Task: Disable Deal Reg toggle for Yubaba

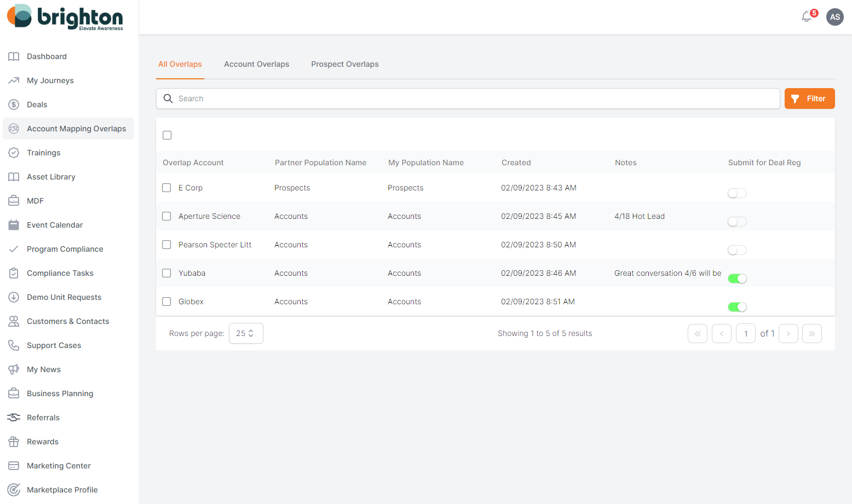Action: coord(737,279)
